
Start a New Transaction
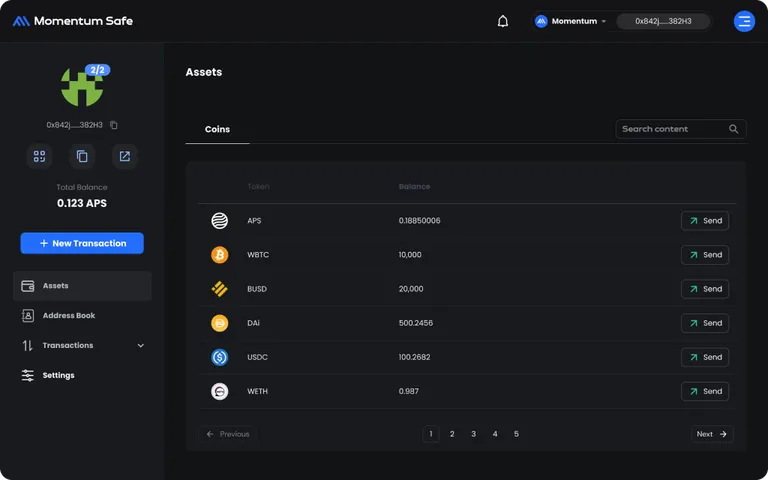click(x=82, y=243)
